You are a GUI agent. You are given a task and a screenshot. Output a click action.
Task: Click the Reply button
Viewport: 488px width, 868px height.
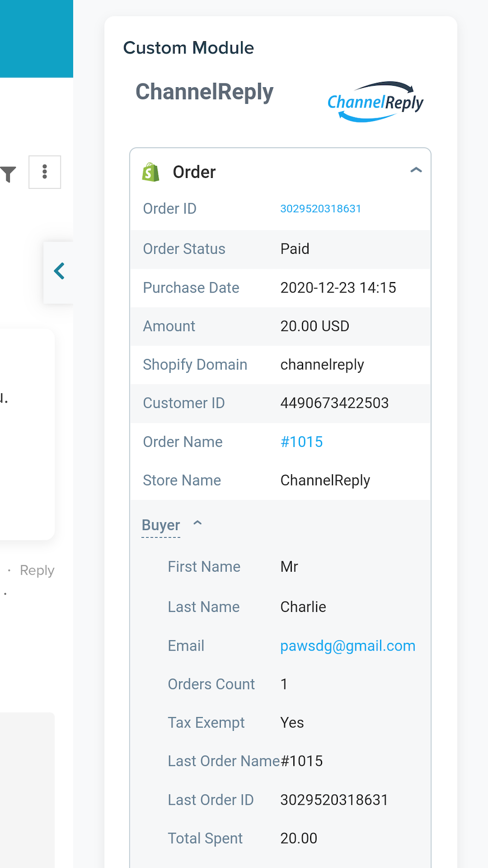[x=37, y=571]
